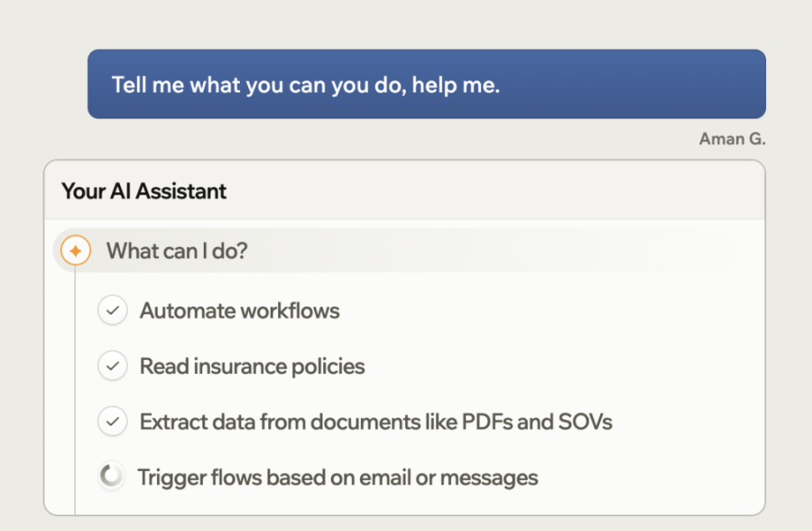Click the checkmark beside Automate workflows
Image resolution: width=812 pixels, height=531 pixels.
click(x=113, y=311)
